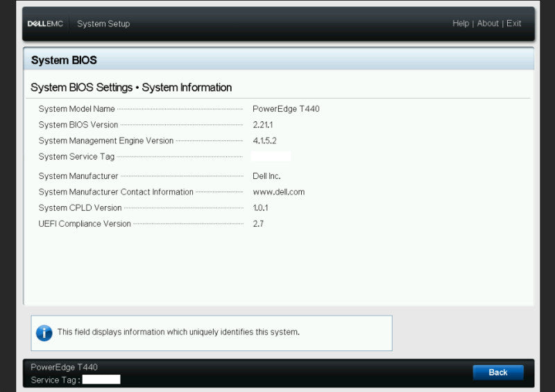This screenshot has width=555, height=392.
Task: Click the System BIOS Settings breadcrumb heading
Action: pos(131,87)
